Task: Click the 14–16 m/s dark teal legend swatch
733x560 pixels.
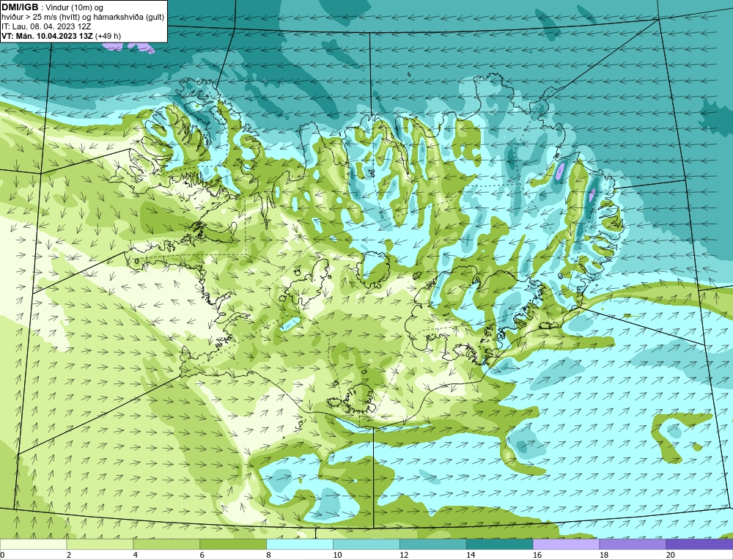Action: click(x=499, y=544)
